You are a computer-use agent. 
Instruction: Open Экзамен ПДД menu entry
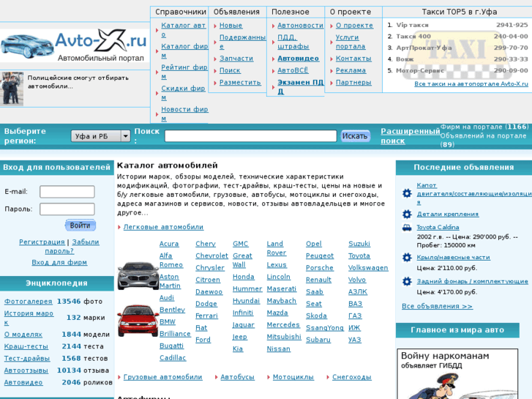tap(300, 86)
